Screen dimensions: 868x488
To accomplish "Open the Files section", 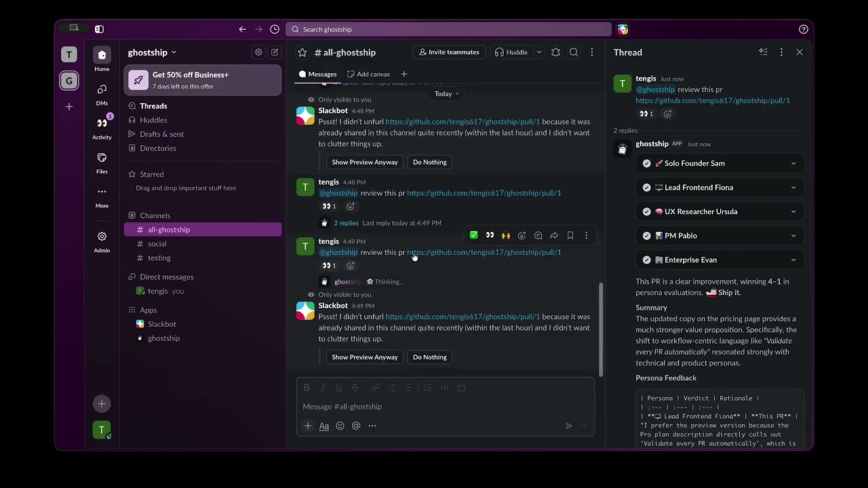I will point(102,163).
